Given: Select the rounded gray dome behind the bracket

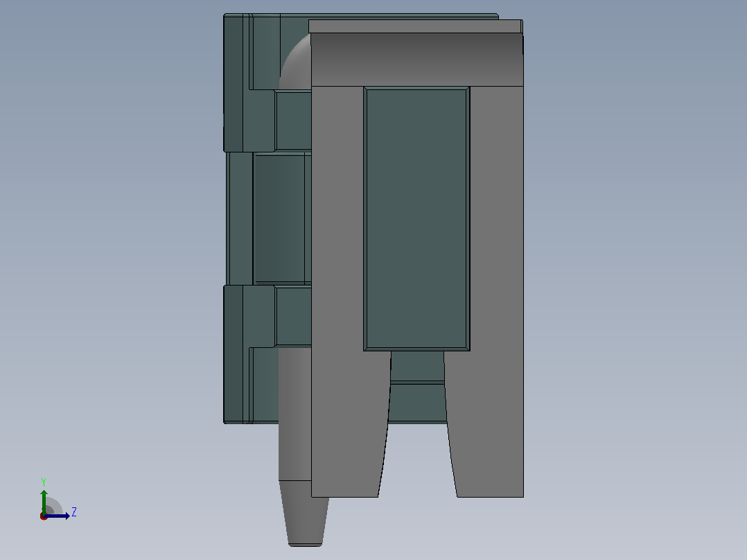Looking at the screenshot, I should pos(297,62).
